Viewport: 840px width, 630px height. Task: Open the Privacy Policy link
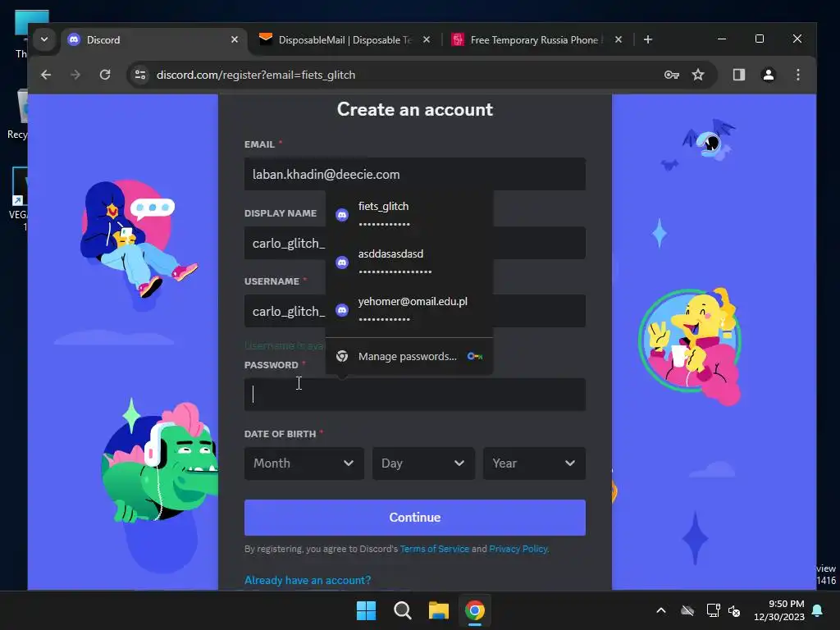(518, 549)
